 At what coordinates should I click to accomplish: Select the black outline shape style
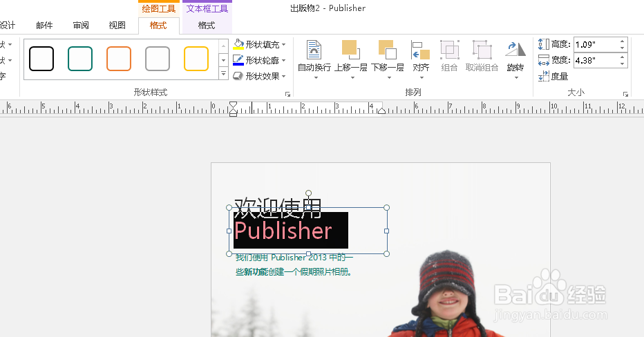[x=41, y=59]
